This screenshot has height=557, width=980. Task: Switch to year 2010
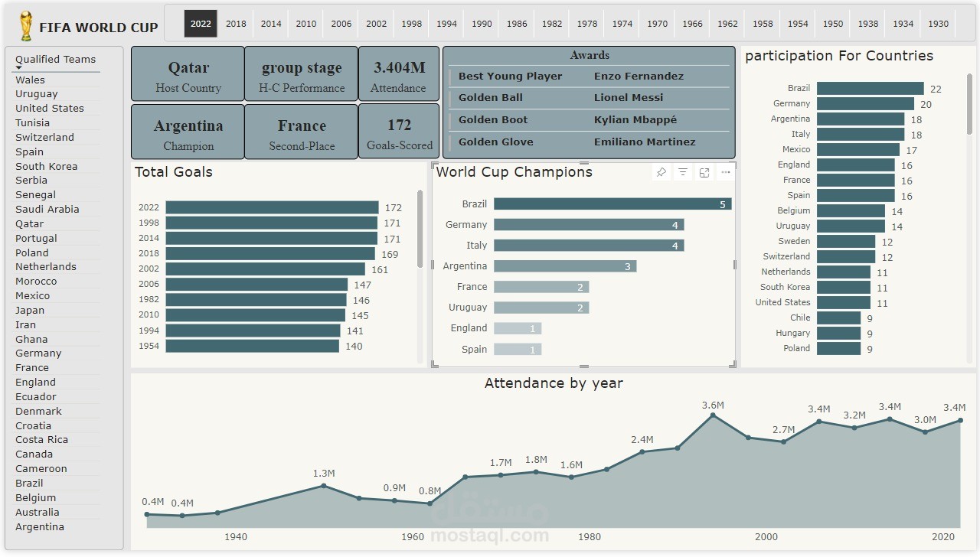pyautogui.click(x=306, y=24)
